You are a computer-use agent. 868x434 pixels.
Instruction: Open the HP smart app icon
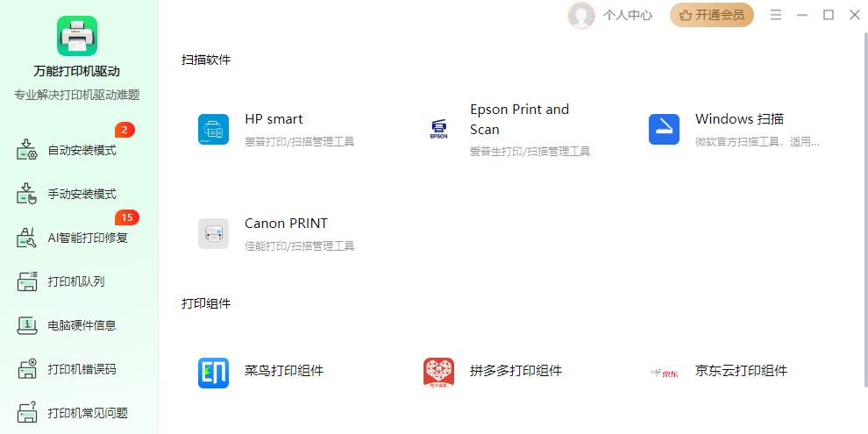tap(213, 130)
